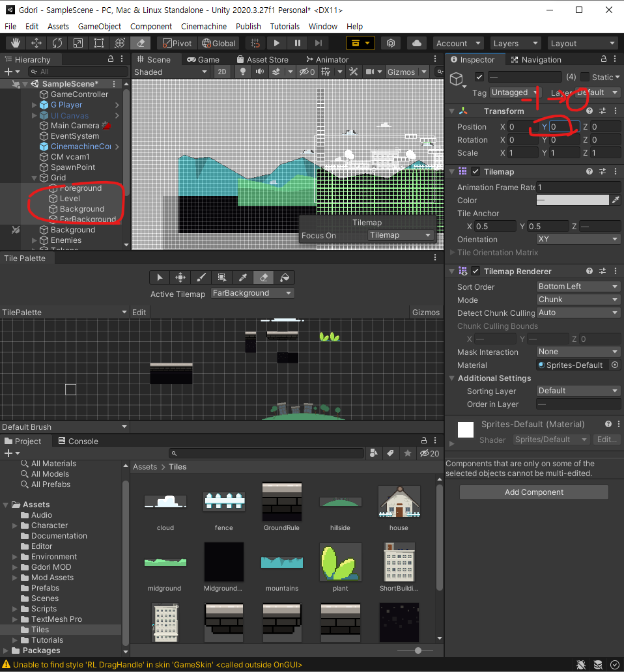Adjust the Project icon size slider
Image resolution: width=624 pixels, height=672 pixels.
pyautogui.click(x=418, y=651)
